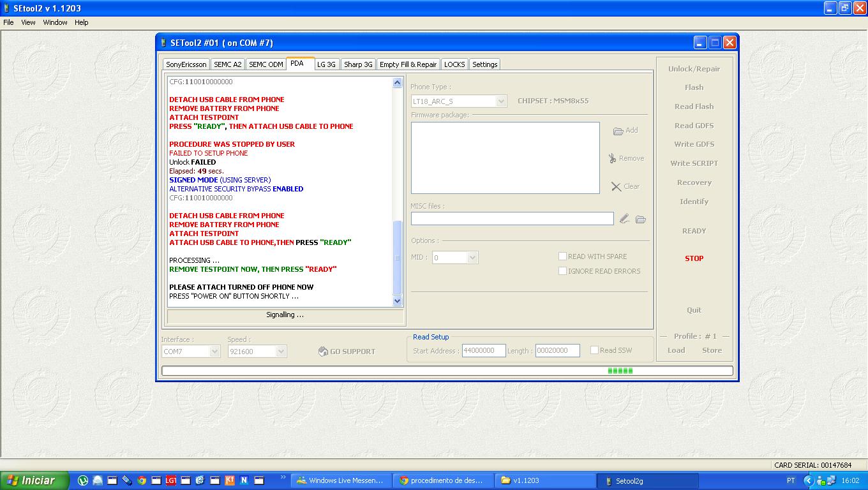Click Setool2g taskbar button
The width and height of the screenshot is (868, 490).
click(x=648, y=480)
